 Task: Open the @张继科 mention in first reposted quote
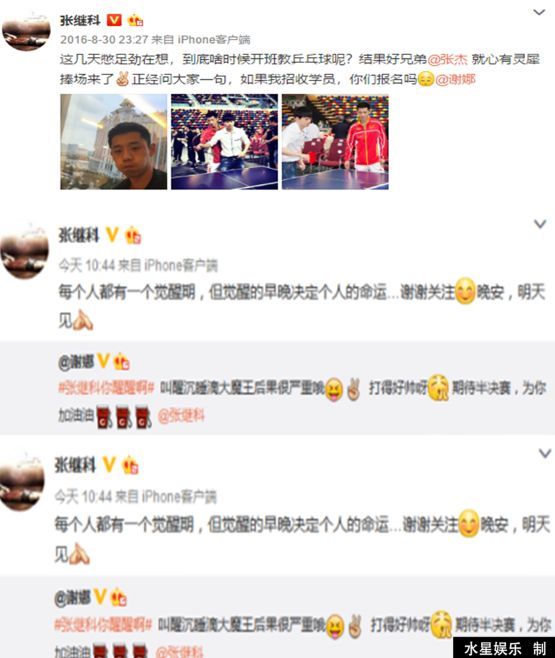pos(181,416)
